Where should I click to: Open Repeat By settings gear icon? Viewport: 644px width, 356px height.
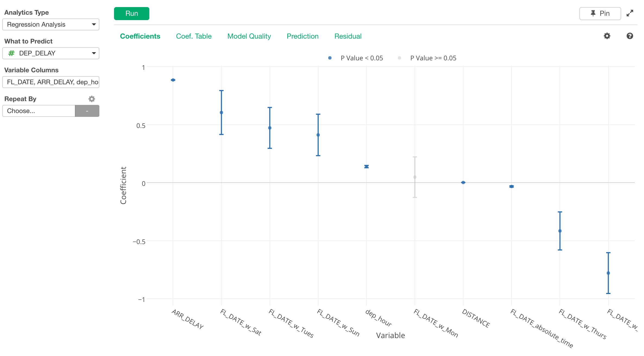click(91, 99)
